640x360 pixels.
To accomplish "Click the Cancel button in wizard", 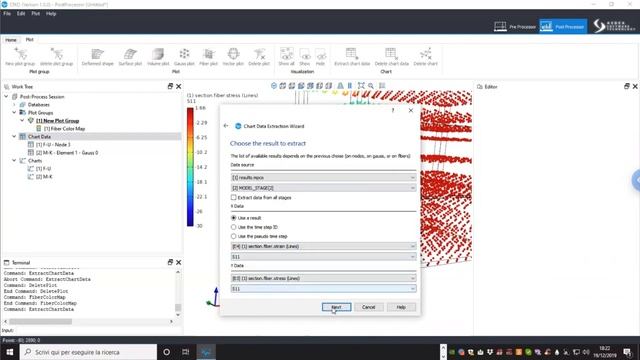I will click(369, 307).
